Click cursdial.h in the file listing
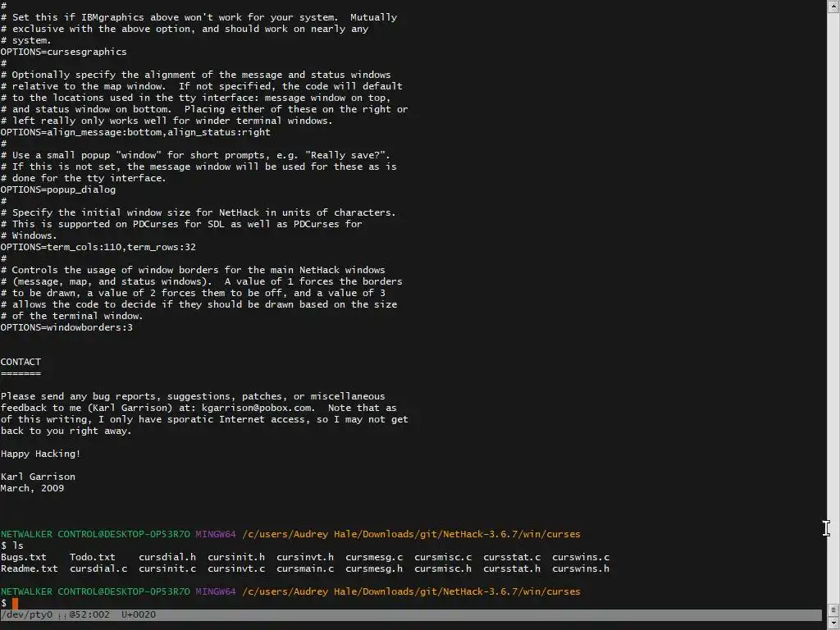The height and width of the screenshot is (630, 840). click(x=167, y=557)
